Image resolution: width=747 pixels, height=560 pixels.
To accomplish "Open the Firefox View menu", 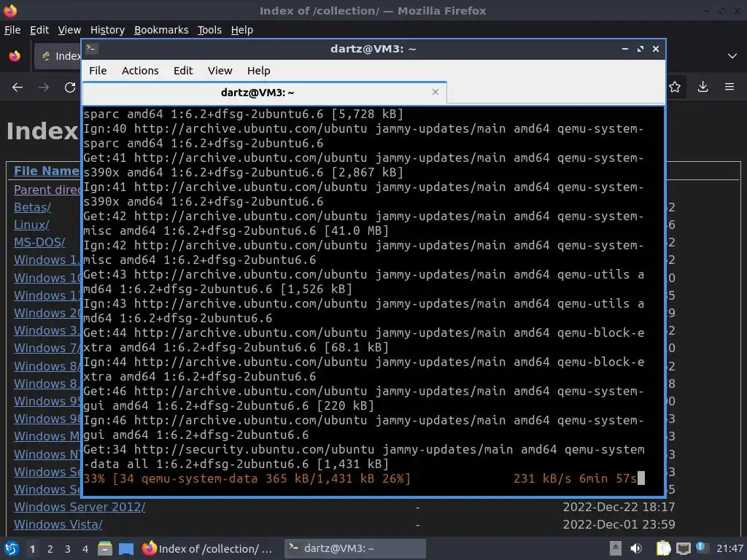I will (69, 30).
